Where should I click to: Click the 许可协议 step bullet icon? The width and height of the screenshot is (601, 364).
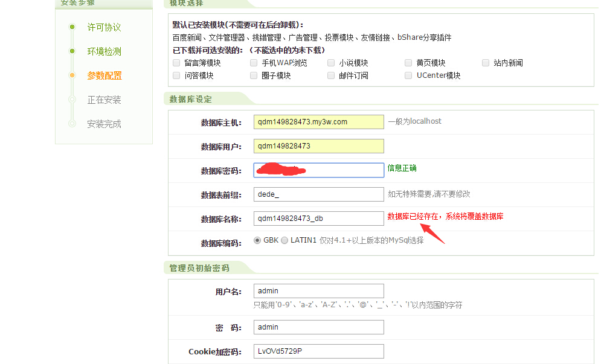(72, 27)
